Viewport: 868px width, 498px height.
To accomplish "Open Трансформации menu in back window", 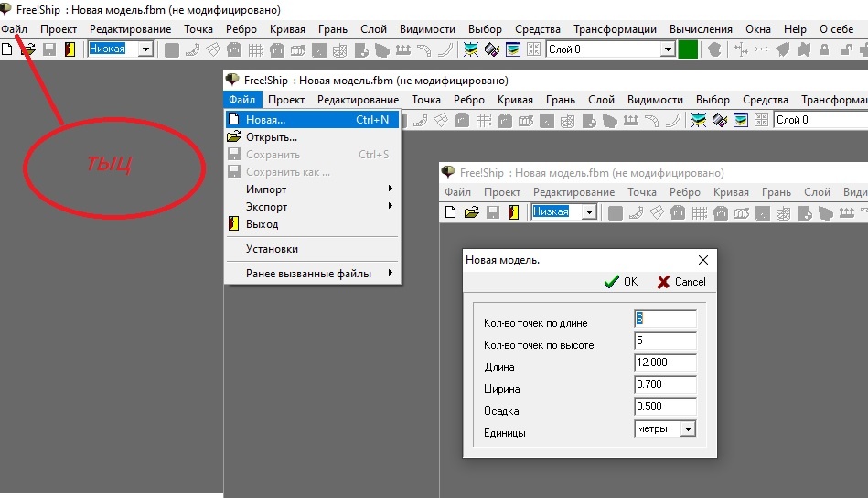I will (x=615, y=29).
